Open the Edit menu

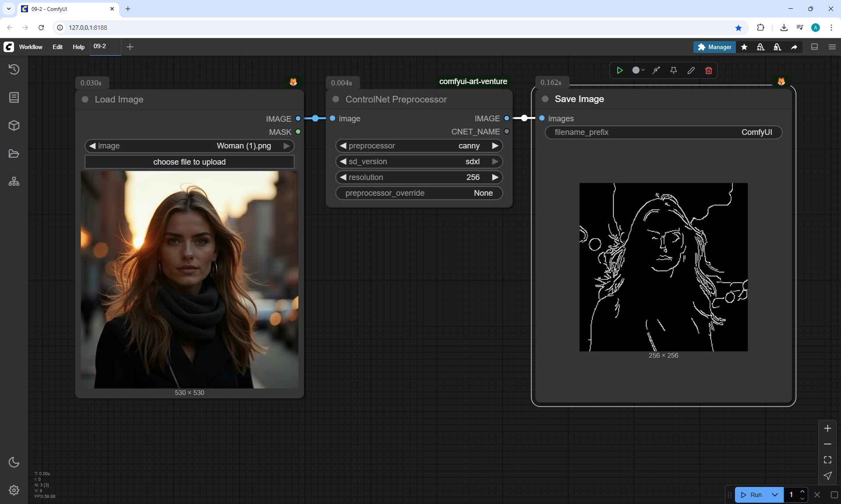(57, 47)
